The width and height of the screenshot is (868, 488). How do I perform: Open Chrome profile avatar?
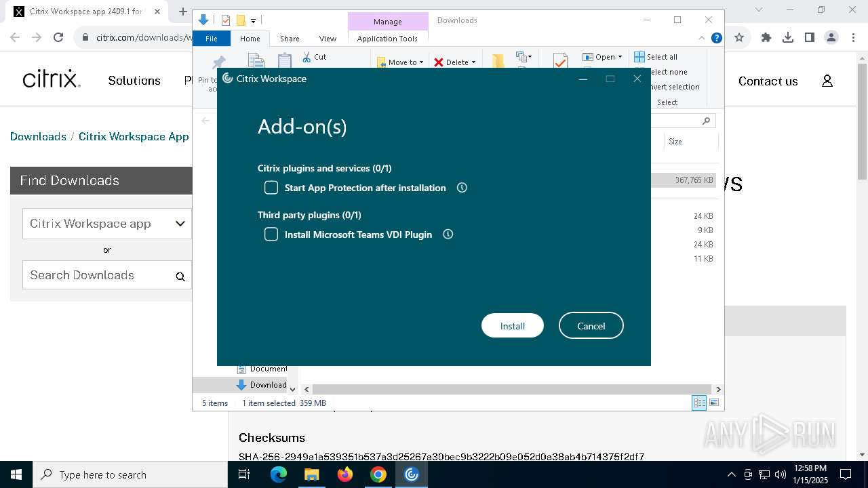pos(831,38)
